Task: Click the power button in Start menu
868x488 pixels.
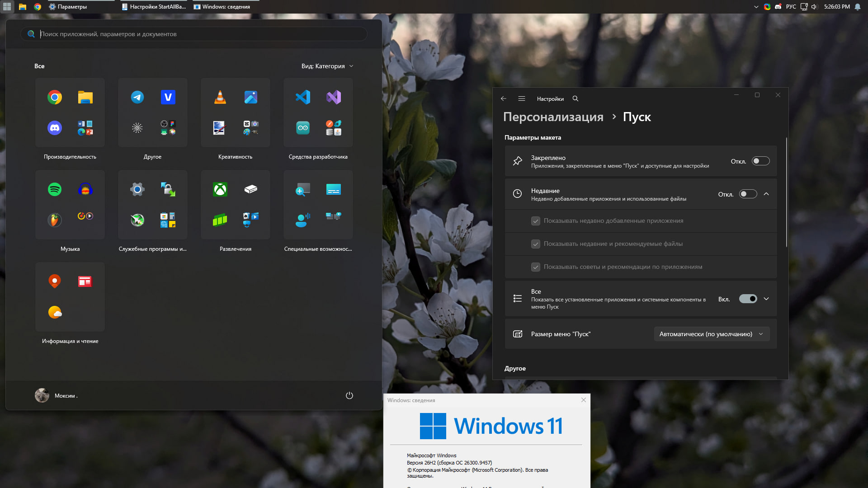Action: 349,395
